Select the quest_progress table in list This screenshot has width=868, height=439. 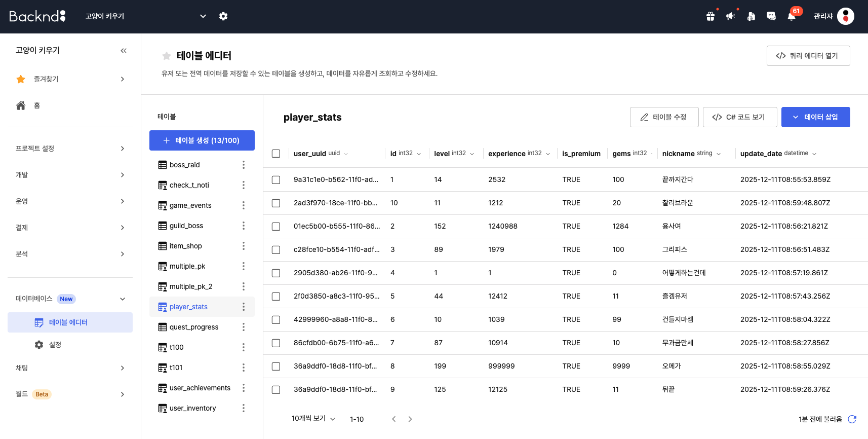[194, 327]
